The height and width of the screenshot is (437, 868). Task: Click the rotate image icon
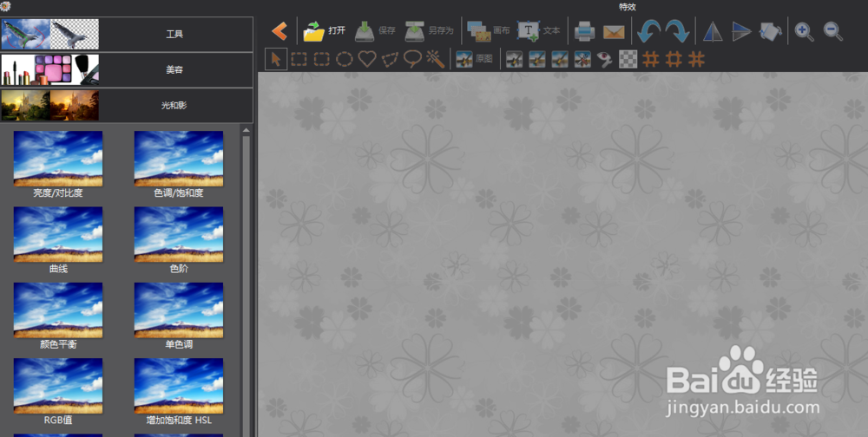(771, 31)
